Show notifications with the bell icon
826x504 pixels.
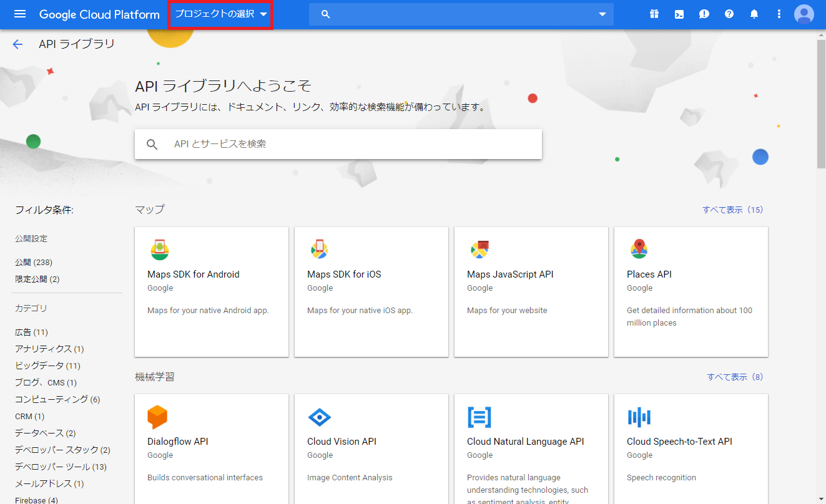754,14
